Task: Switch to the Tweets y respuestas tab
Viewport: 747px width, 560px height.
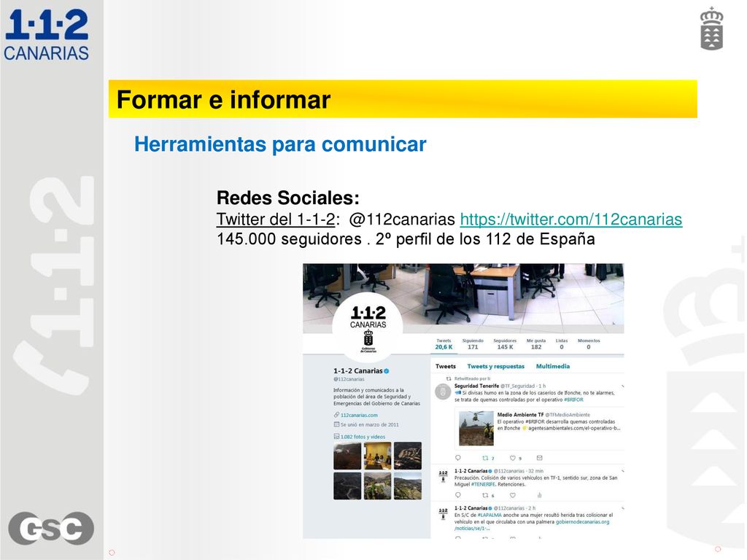Action: 495,366
